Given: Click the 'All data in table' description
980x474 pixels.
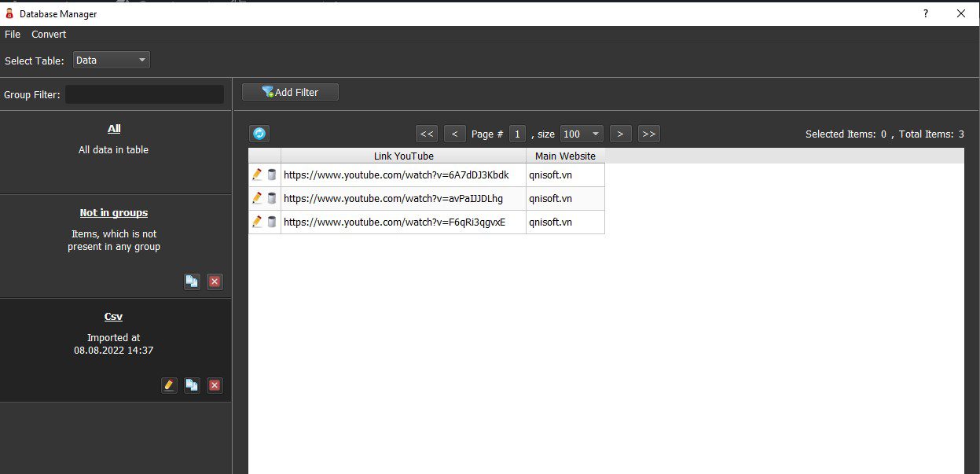Looking at the screenshot, I should pos(114,149).
